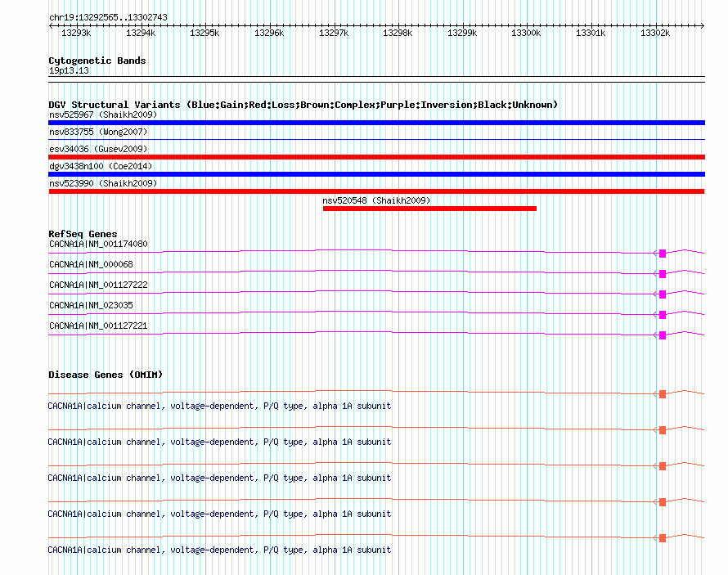Open the Disease Genes (OMIM) track title

point(106,375)
